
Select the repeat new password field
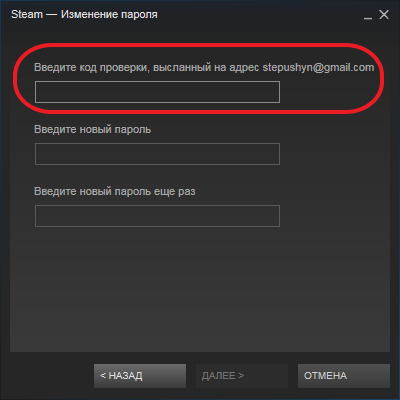(157, 216)
